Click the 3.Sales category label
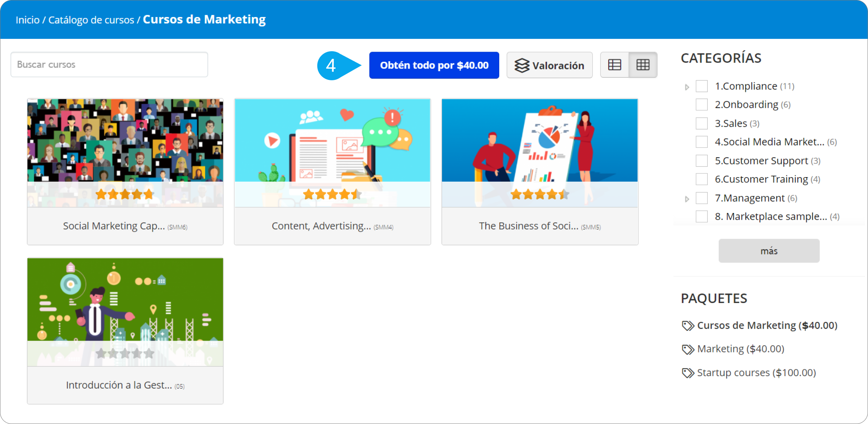The width and height of the screenshot is (868, 424). click(731, 123)
